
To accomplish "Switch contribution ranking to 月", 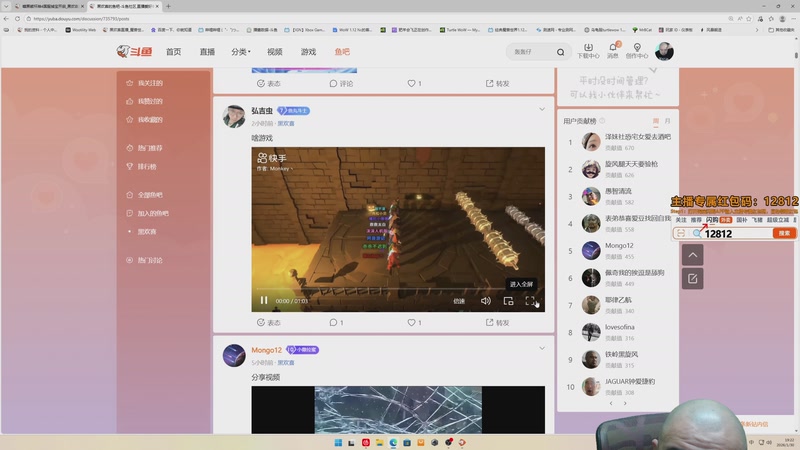I will (x=667, y=121).
